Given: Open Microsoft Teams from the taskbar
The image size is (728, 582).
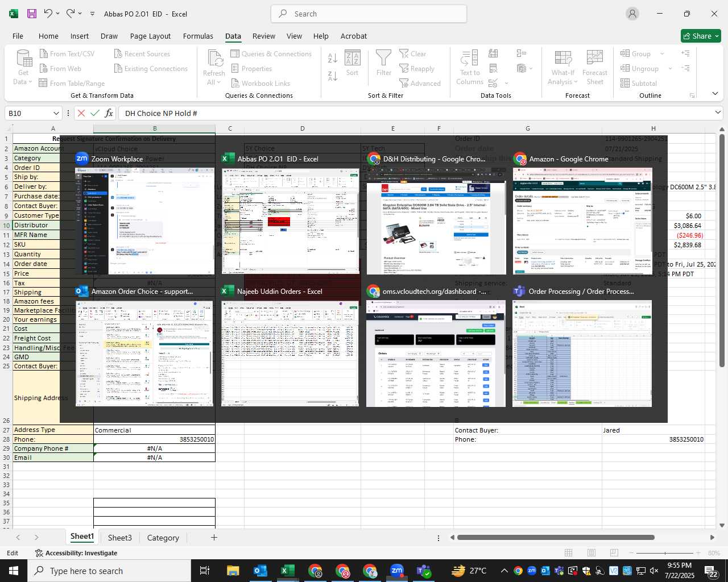Looking at the screenshot, I should (x=424, y=571).
